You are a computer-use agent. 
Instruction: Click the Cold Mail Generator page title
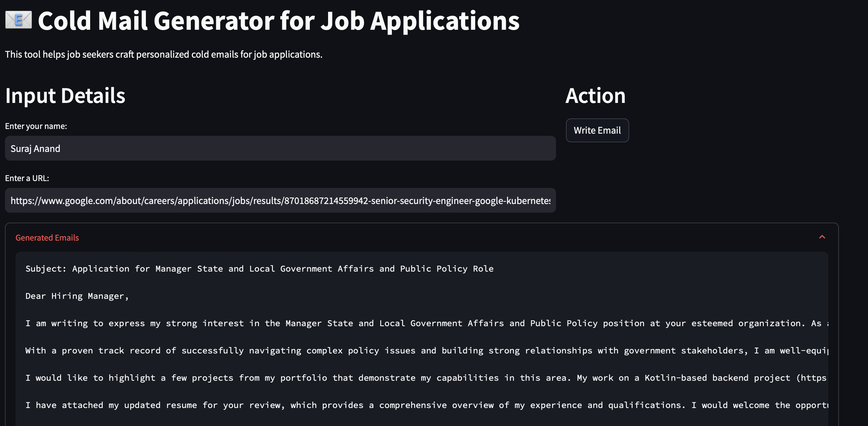pyautogui.click(x=278, y=21)
